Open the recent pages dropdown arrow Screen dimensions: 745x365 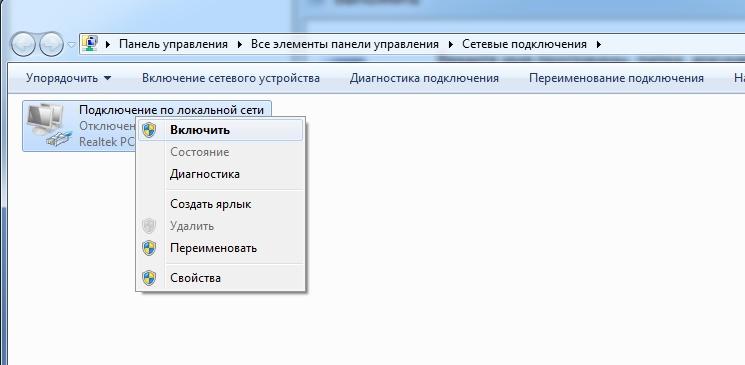[x=72, y=45]
